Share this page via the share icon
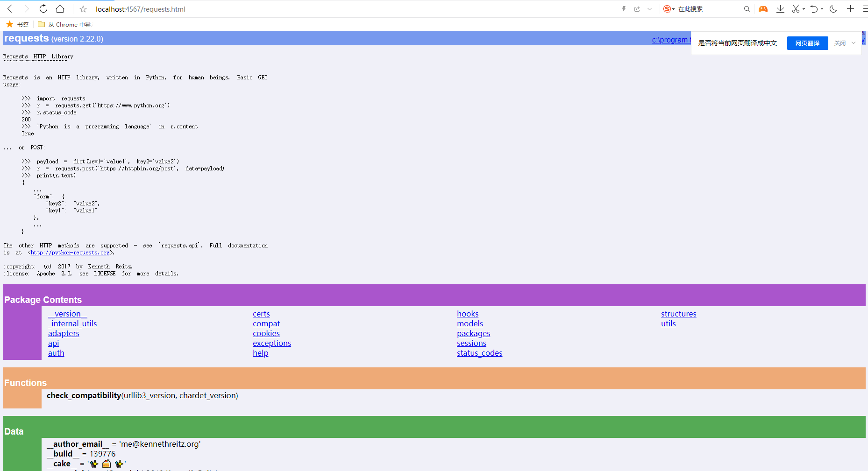The height and width of the screenshot is (471, 868). click(637, 9)
